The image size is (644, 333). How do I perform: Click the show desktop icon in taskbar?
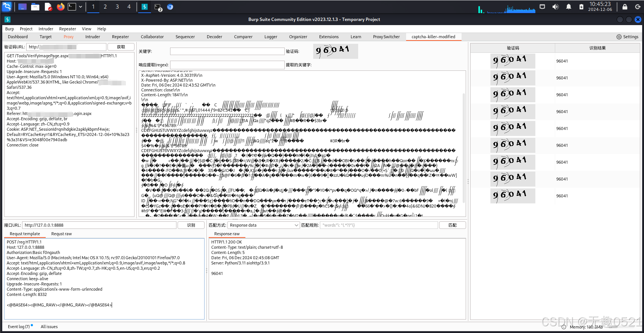[x=22, y=7]
